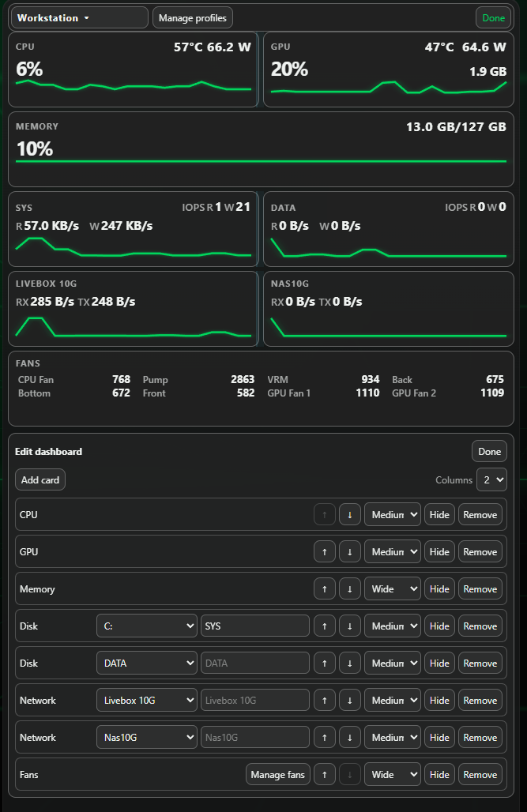Remove the Livebox 10G Network card

coord(480,700)
